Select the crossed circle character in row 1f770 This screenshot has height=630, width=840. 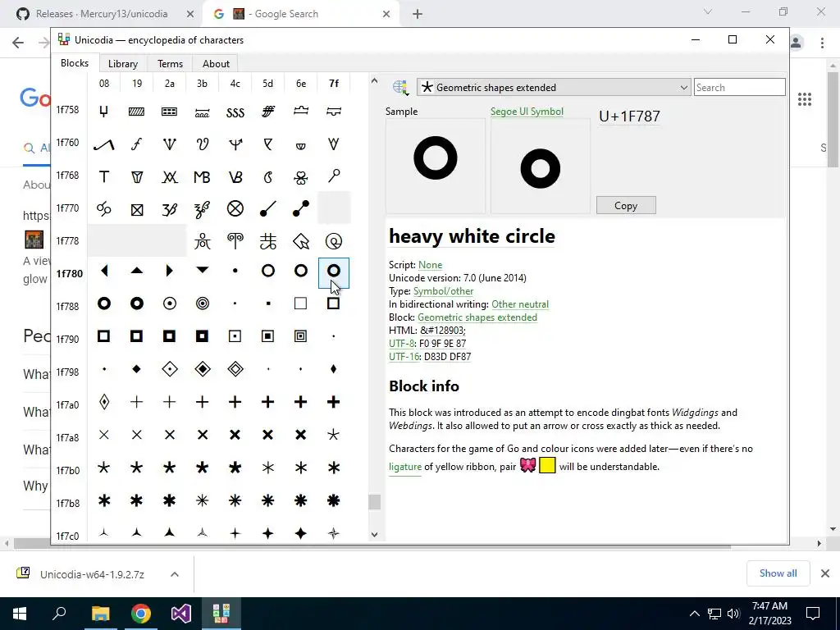point(235,208)
